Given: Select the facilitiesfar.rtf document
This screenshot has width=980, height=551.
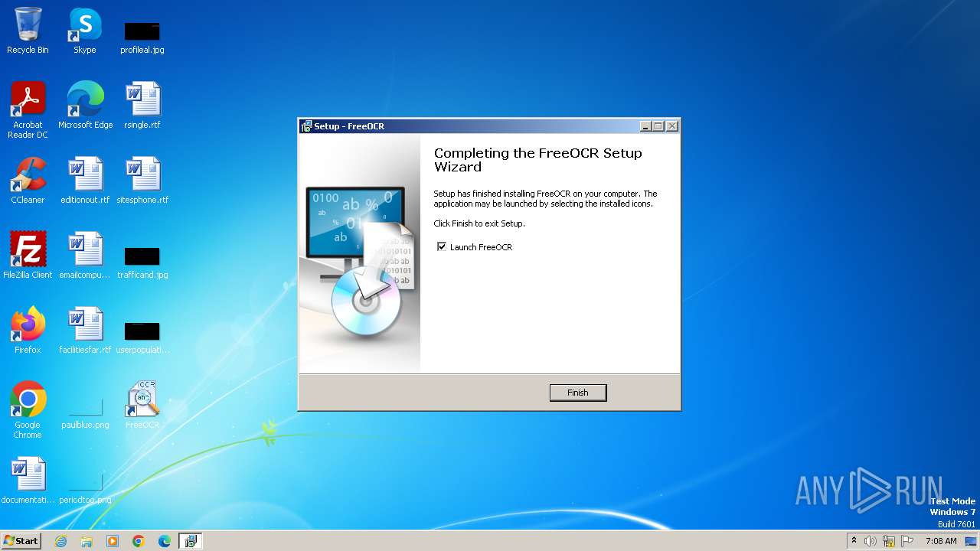Looking at the screenshot, I should point(85,331).
